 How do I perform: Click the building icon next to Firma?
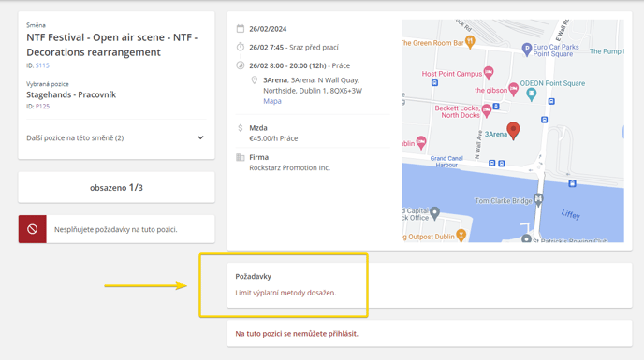[241, 157]
